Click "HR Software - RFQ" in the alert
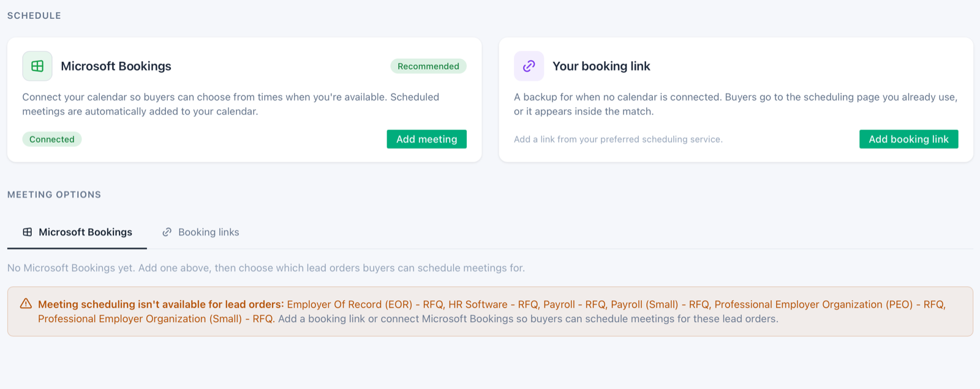The height and width of the screenshot is (389, 980). tap(493, 304)
